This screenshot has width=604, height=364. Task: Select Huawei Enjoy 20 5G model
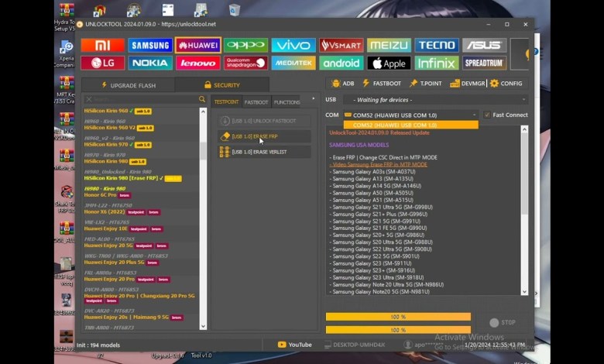tap(126, 246)
